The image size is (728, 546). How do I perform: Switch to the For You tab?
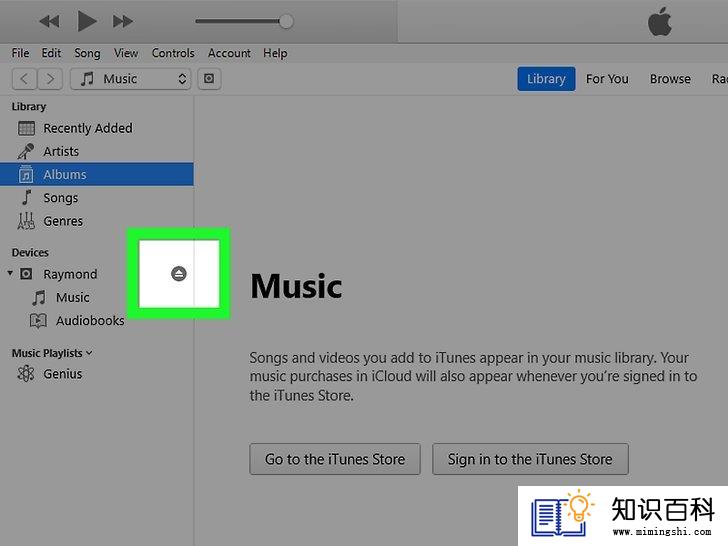607,79
